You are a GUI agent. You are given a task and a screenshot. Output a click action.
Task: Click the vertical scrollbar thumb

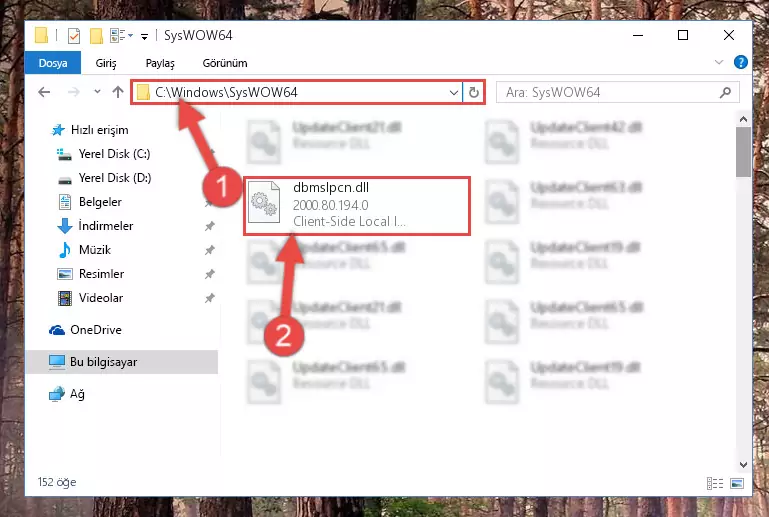[743, 152]
